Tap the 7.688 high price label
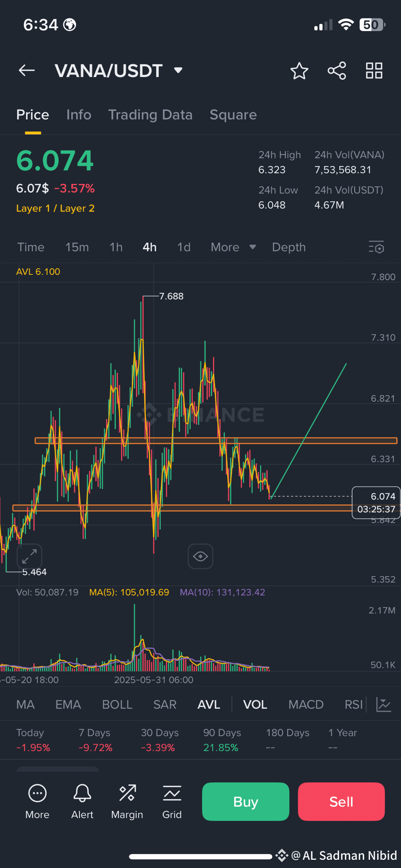Image resolution: width=401 pixels, height=868 pixels. click(x=171, y=296)
